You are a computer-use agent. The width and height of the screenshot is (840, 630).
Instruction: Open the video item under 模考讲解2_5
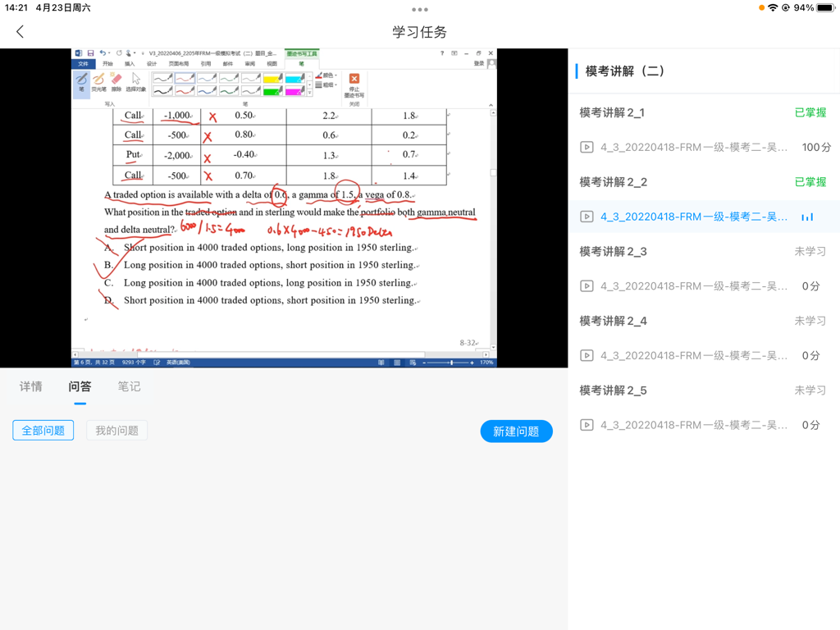click(x=704, y=425)
